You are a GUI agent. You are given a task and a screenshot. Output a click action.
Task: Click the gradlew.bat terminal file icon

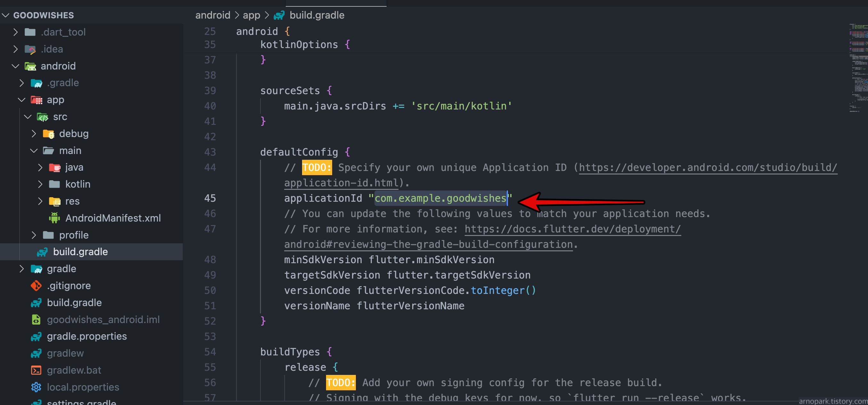[36, 370]
